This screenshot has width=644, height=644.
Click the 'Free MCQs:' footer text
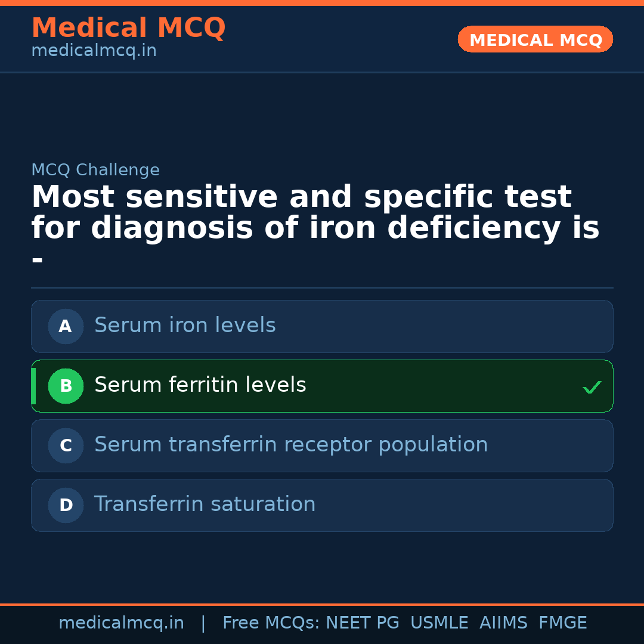point(271,623)
